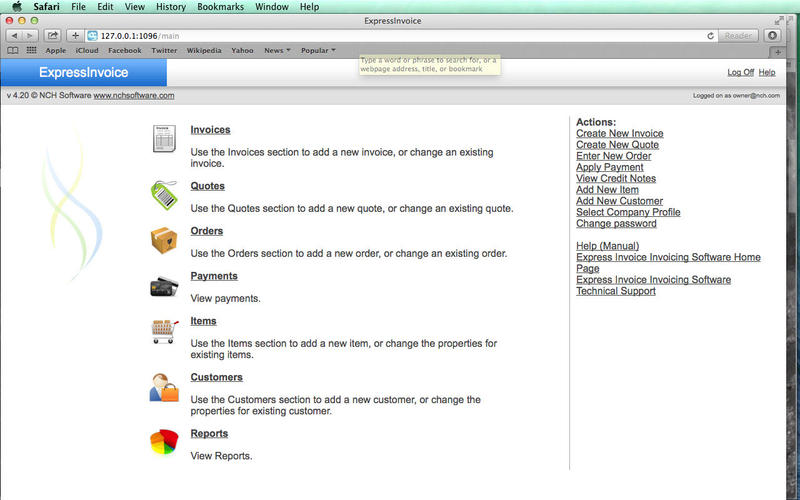
Task: Open Top Sites grid icon
Action: click(31, 50)
